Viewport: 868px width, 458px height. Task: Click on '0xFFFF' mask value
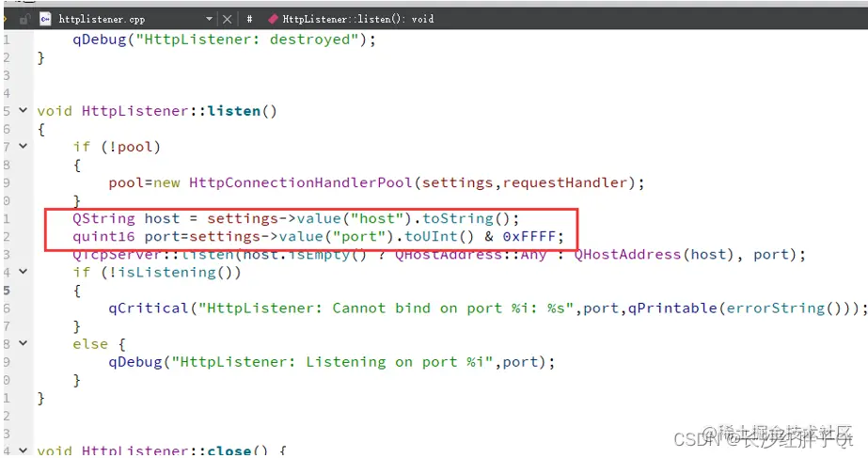coord(529,237)
